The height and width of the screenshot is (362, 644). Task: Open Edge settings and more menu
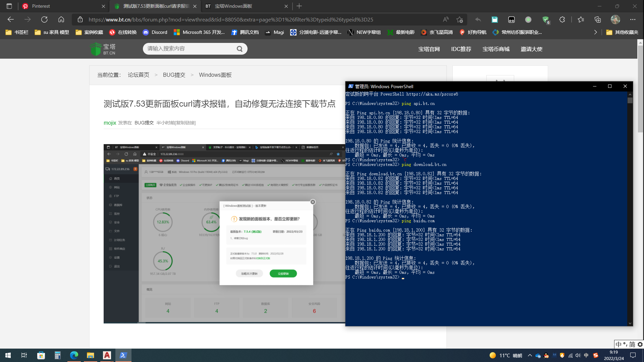coord(633,19)
